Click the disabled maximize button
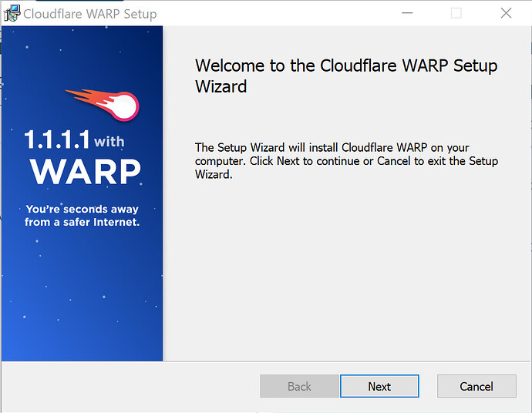Image resolution: width=532 pixels, height=413 pixels. [x=456, y=13]
